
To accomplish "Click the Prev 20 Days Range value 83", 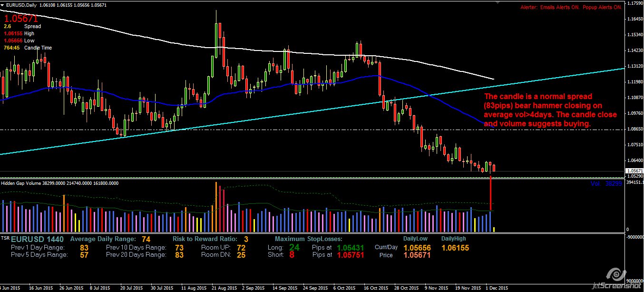I will 179,255.
